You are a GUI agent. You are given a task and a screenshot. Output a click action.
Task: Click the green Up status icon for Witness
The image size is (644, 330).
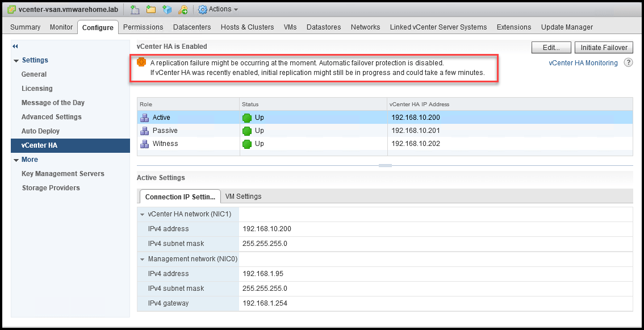click(246, 144)
